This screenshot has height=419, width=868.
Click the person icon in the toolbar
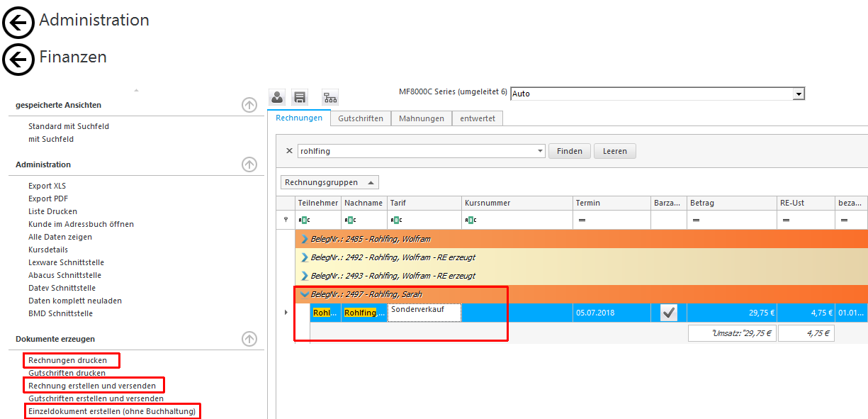point(277,97)
